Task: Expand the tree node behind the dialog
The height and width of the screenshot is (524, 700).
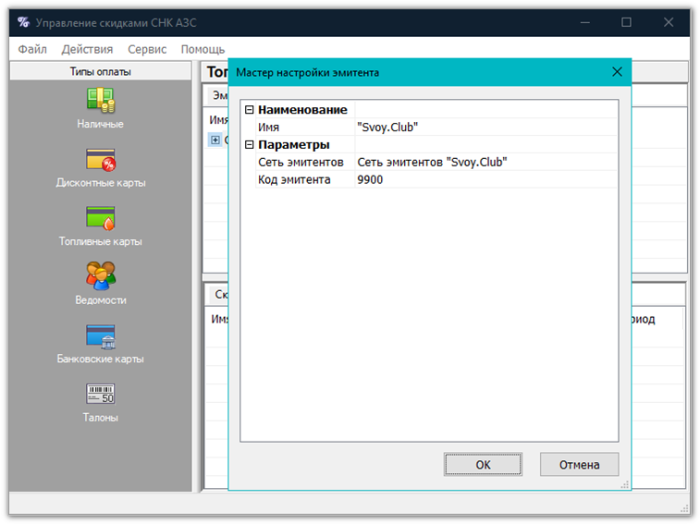Action: pyautogui.click(x=215, y=140)
